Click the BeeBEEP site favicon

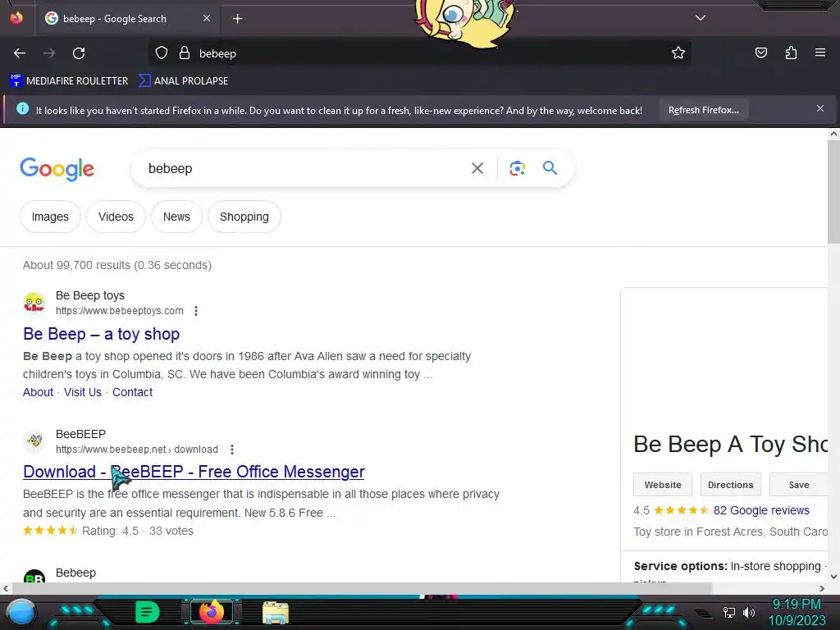point(34,441)
